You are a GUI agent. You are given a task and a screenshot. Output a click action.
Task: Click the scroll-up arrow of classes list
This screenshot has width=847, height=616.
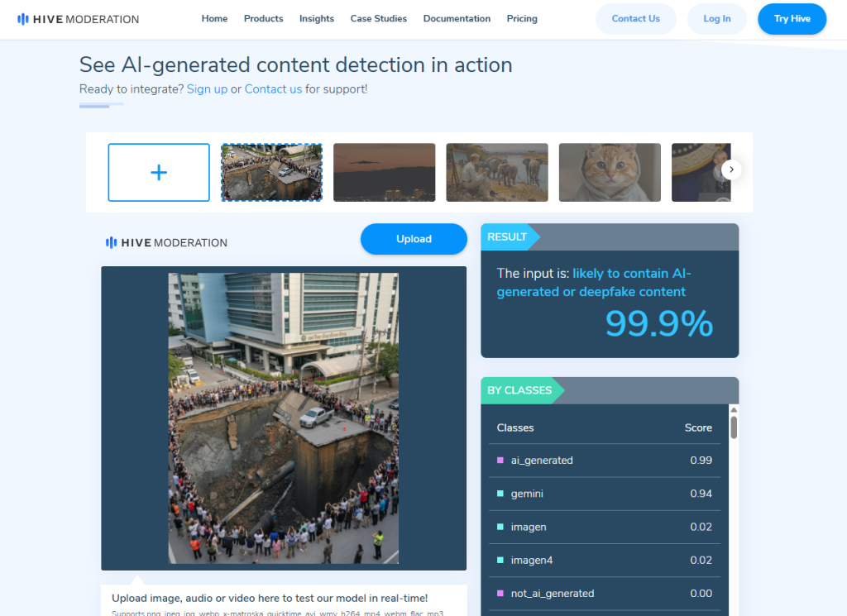(x=734, y=410)
